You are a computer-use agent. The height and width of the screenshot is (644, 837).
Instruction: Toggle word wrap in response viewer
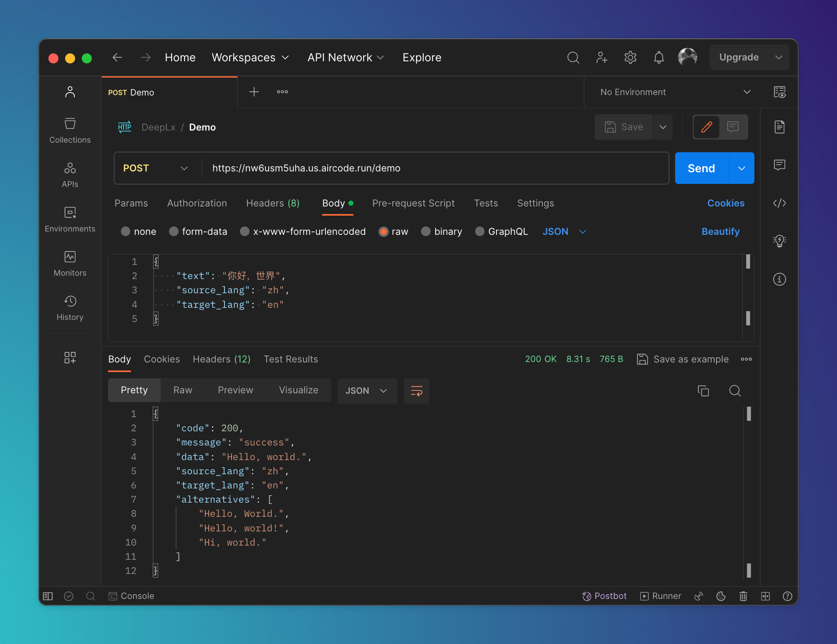click(416, 391)
